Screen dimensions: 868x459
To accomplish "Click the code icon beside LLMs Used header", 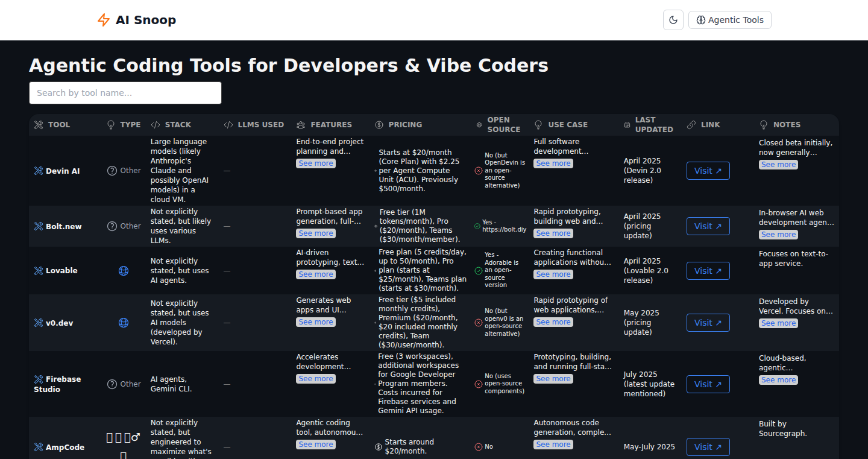I will pos(228,125).
